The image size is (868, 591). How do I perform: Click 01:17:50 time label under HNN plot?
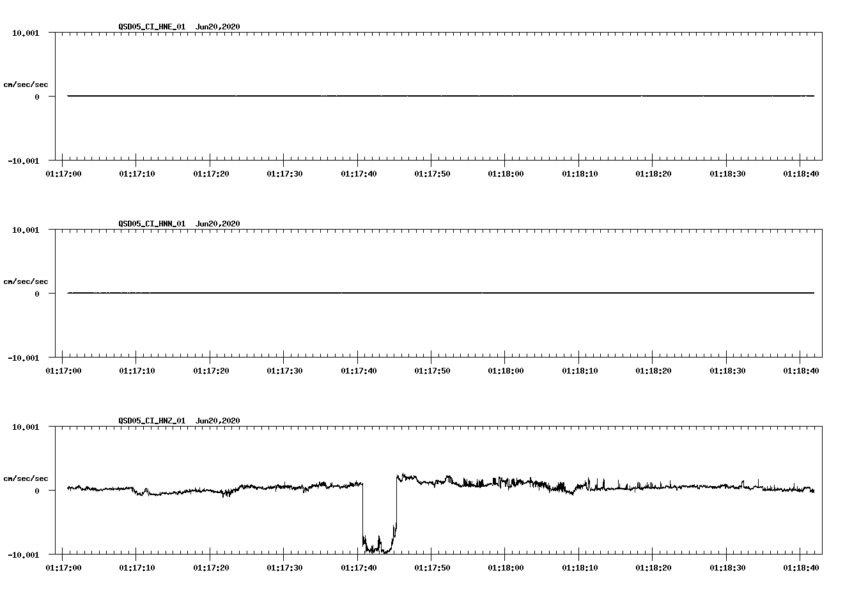tap(432, 371)
